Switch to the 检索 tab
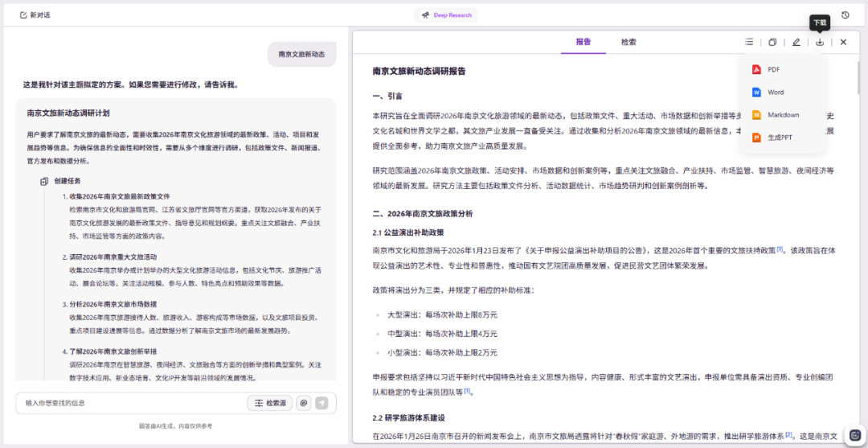The width and height of the screenshot is (868, 448). (628, 43)
